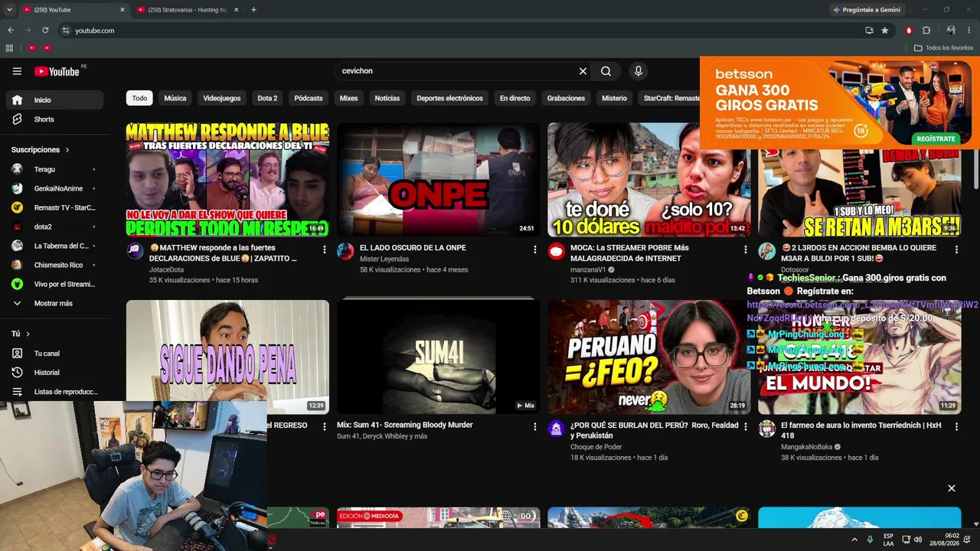Open the 'te doné 10 dólares' thumbnail
Screen dimensions: 980x551
pos(649,180)
